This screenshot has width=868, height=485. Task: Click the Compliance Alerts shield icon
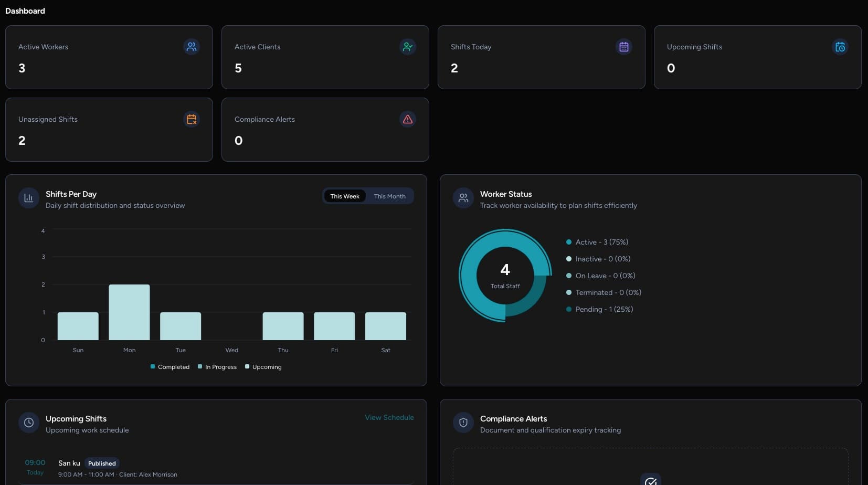(463, 423)
